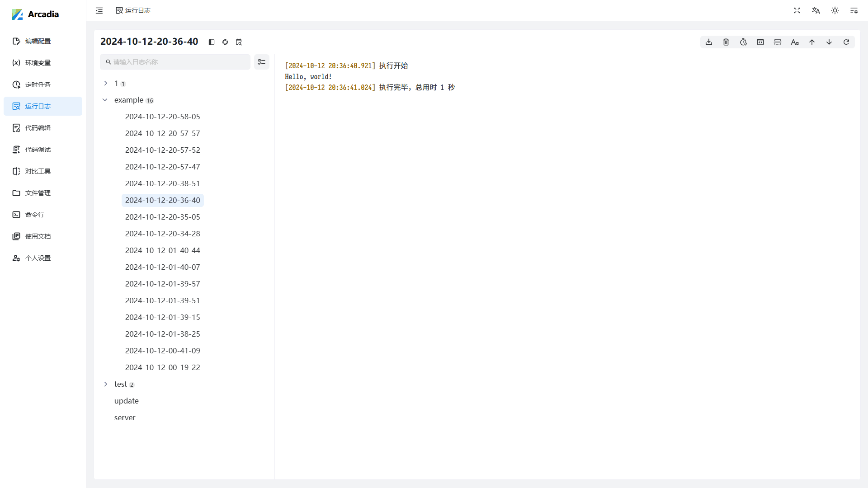Image resolution: width=868 pixels, height=488 pixels.
Task: Delete the log with trash icon
Action: click(726, 42)
